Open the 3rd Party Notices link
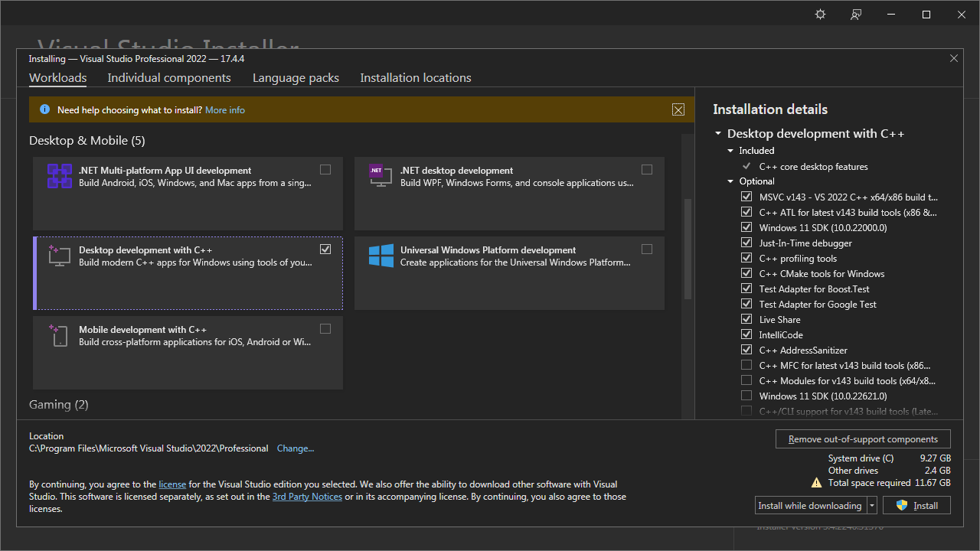The width and height of the screenshot is (980, 551). coord(307,497)
